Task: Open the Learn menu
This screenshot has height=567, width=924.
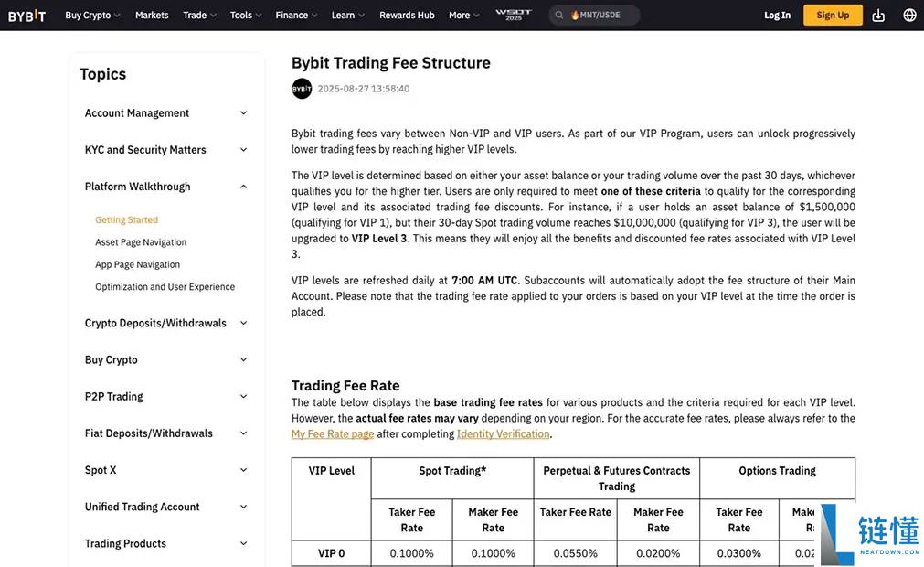Action: [347, 16]
